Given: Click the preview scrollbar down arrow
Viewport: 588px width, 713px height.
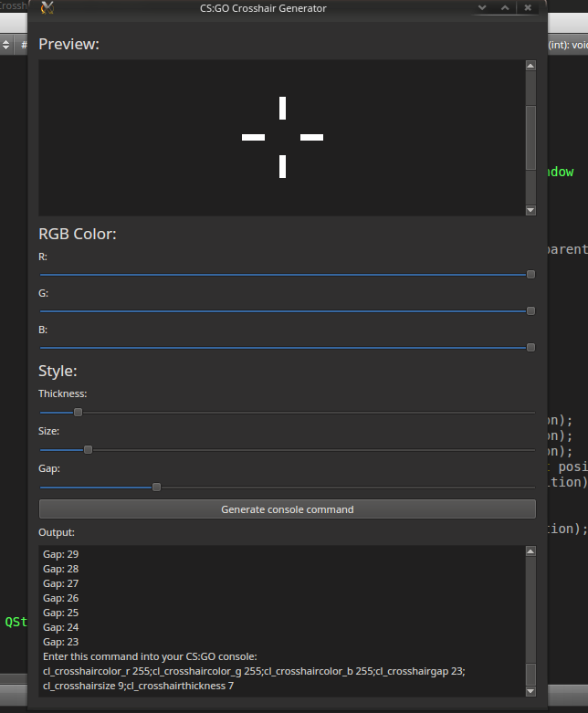Looking at the screenshot, I should tap(530, 210).
